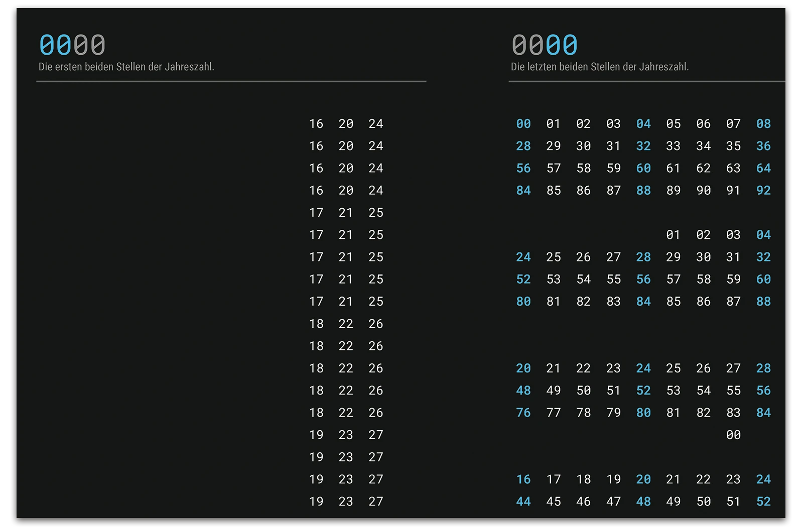Select the number 62
This screenshot has width=803, height=532.
703,168
